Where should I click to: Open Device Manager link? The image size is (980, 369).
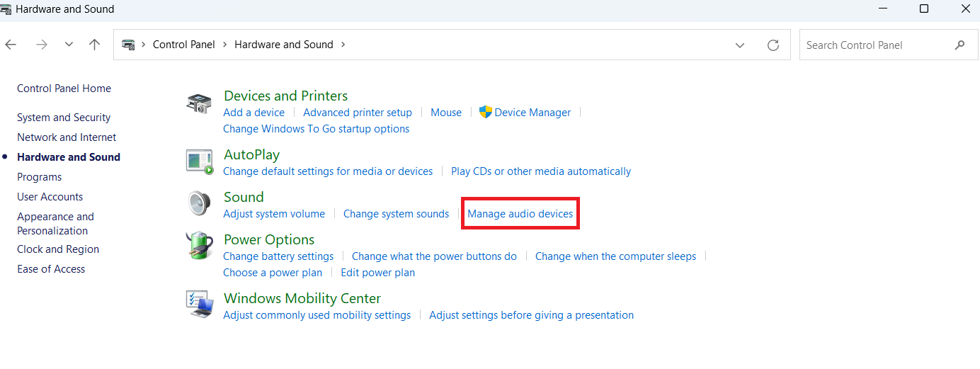[532, 112]
